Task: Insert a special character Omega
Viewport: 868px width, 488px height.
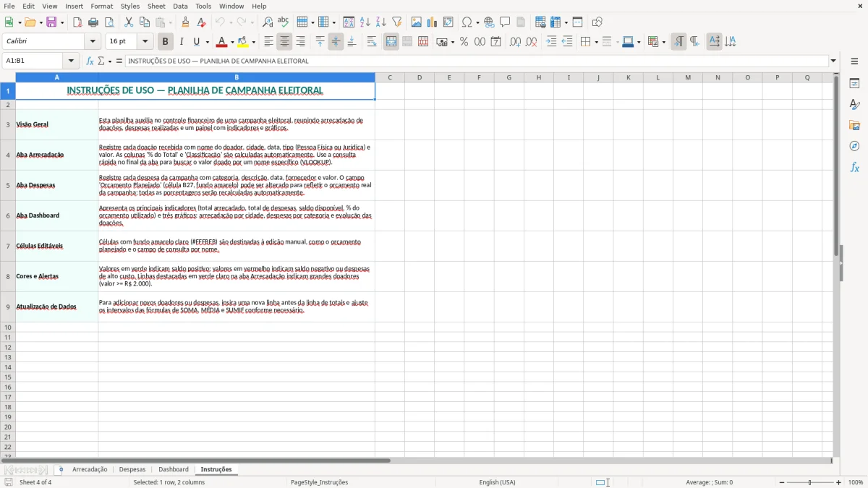Action: [x=467, y=22]
